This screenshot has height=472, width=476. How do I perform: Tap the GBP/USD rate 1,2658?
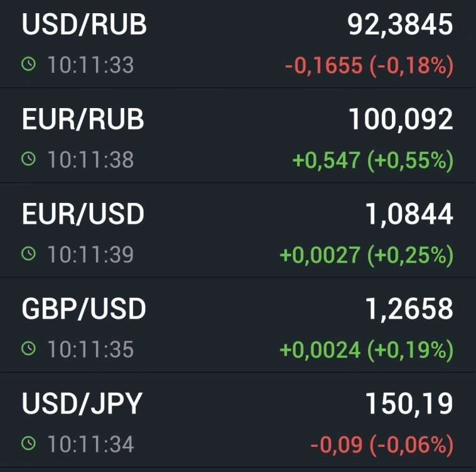coord(409,309)
